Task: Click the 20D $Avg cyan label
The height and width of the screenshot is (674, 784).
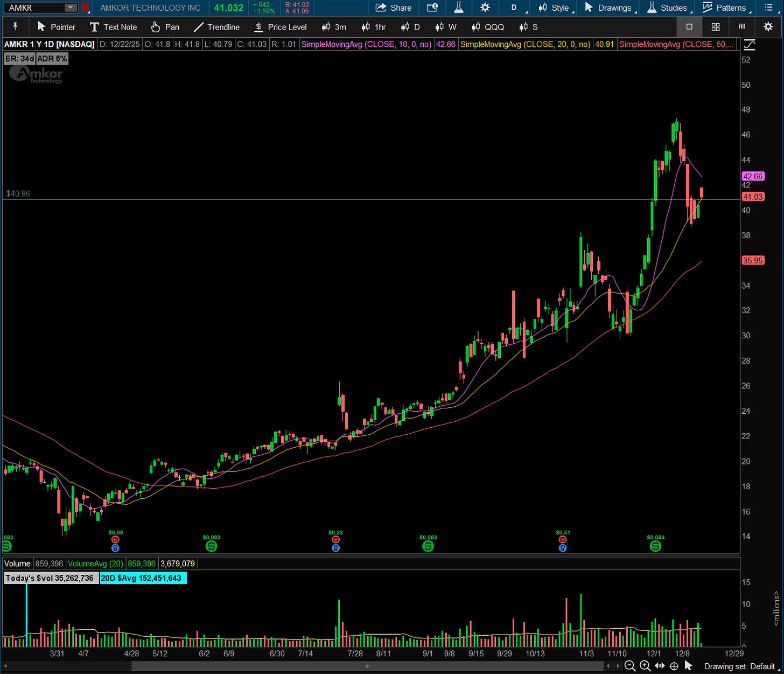Action: click(143, 578)
